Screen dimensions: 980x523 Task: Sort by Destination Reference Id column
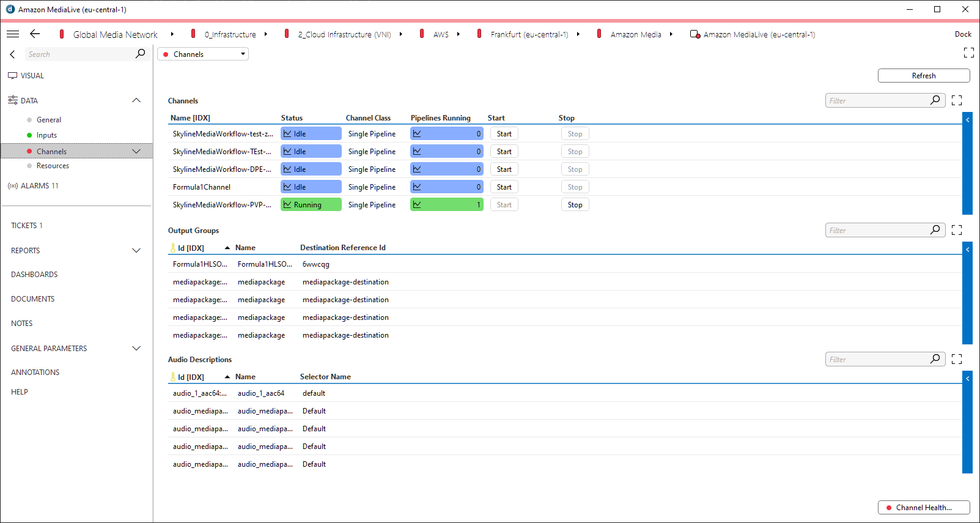click(343, 248)
